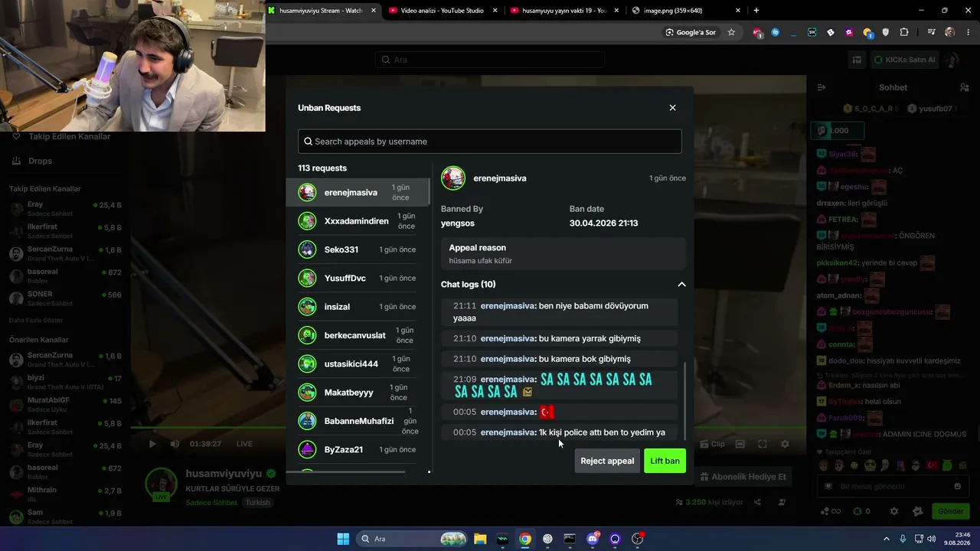Open Xxxadamindiren's unban request
This screenshot has width=980, height=551.
point(358,221)
